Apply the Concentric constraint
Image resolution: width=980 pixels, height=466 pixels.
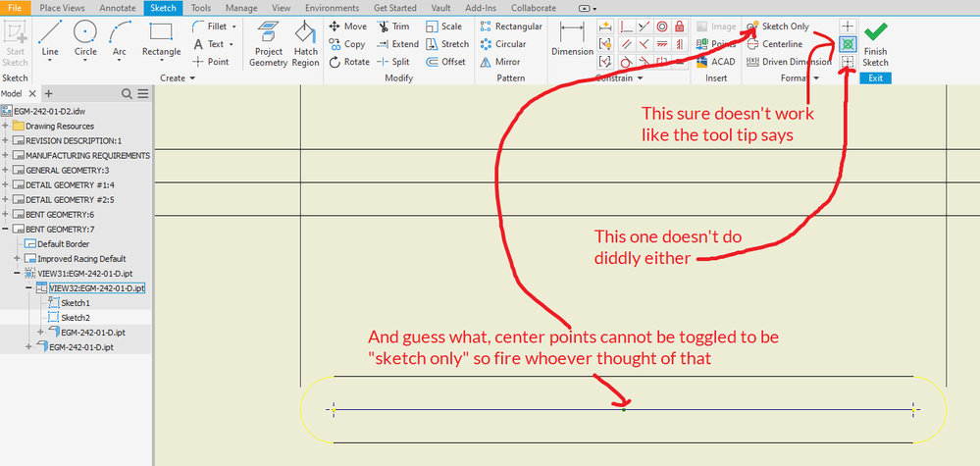(x=661, y=26)
